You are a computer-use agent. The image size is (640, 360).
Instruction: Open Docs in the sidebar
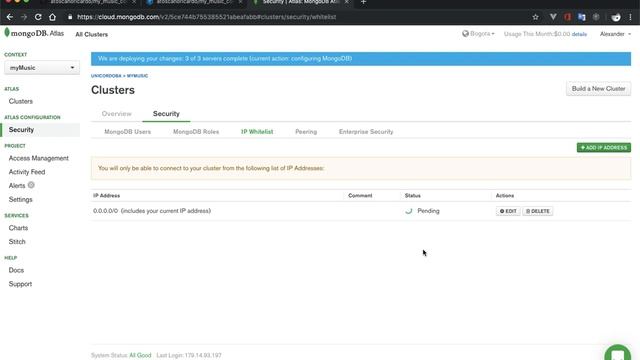pos(16,270)
